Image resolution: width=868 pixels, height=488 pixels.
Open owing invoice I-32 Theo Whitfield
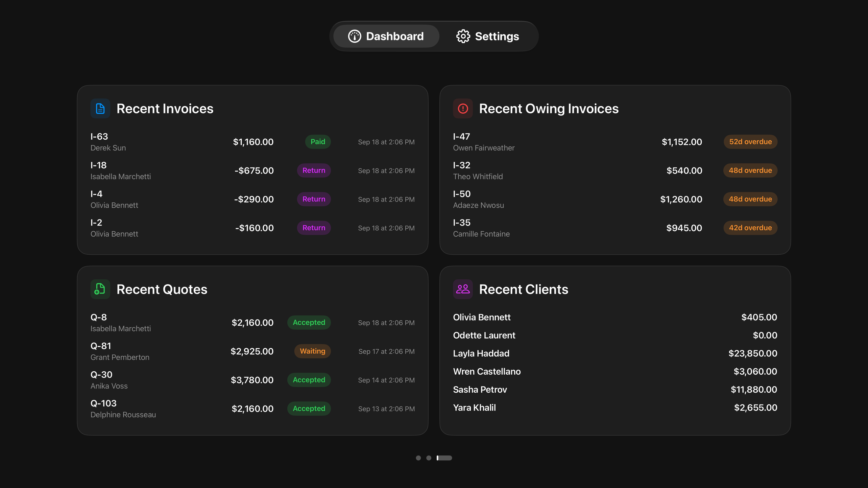615,171
